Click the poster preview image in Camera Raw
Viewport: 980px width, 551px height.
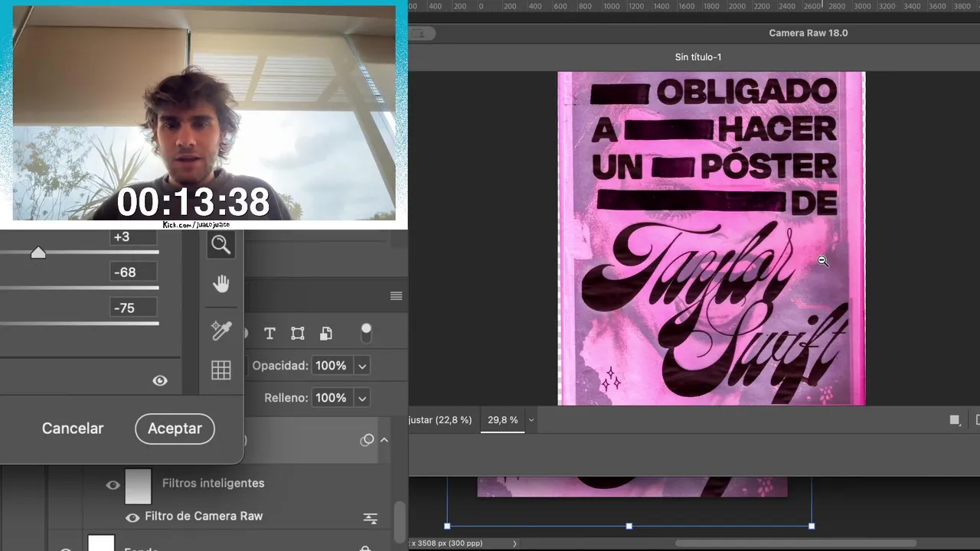pos(711,238)
